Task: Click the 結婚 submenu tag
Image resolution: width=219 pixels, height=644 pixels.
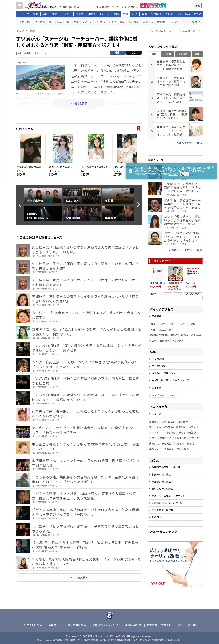Action: pos(68,22)
